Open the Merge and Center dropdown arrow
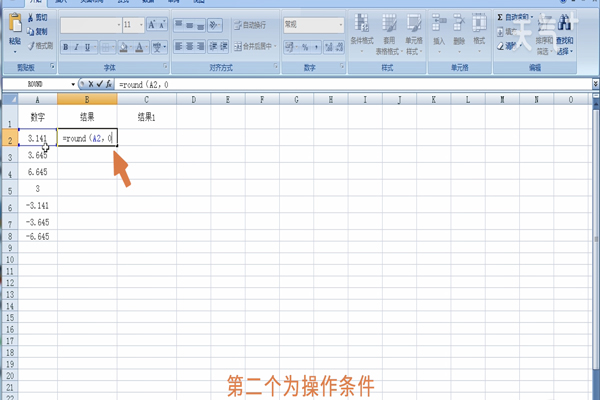 pos(275,46)
